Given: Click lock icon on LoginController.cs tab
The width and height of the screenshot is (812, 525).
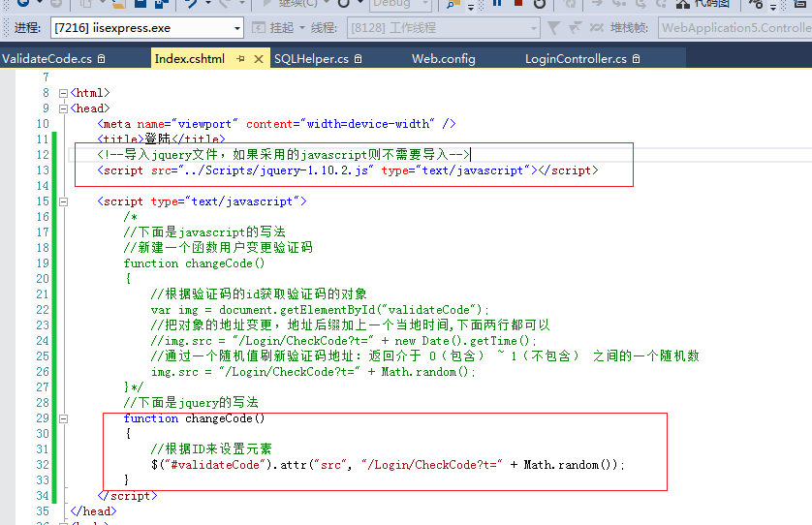Looking at the screenshot, I should coord(636,59).
